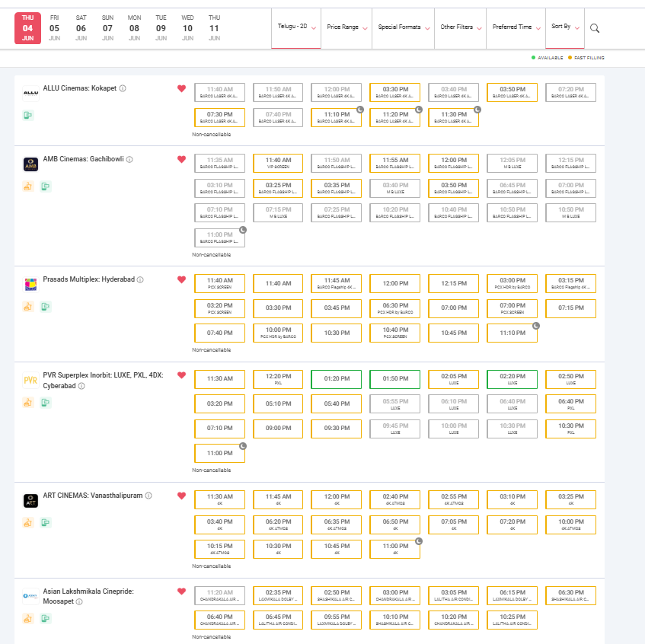Book ART CINEMAS 11:00 PM show
This screenshot has width=645, height=644.
(395, 549)
